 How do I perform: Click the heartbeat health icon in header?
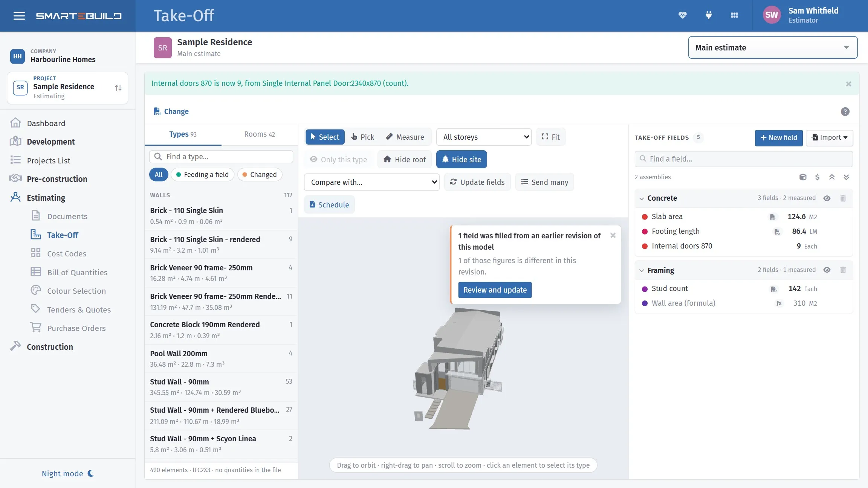point(682,15)
